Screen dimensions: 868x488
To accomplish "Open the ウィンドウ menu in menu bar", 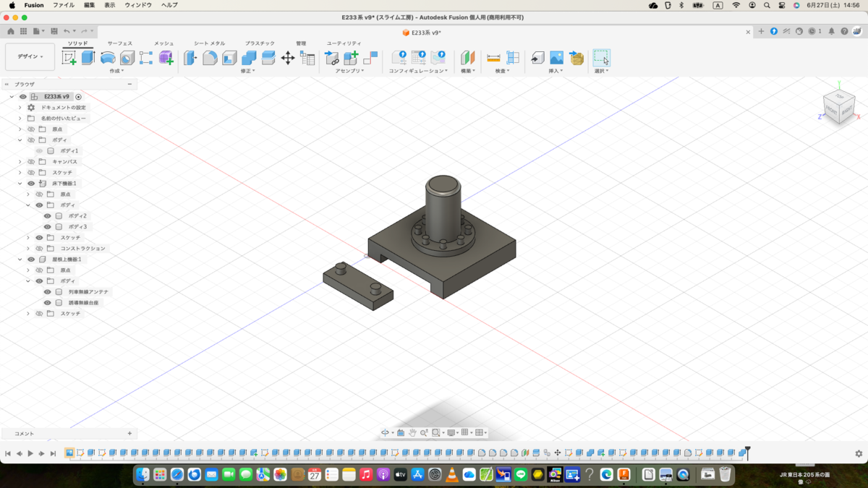I will click(138, 5).
